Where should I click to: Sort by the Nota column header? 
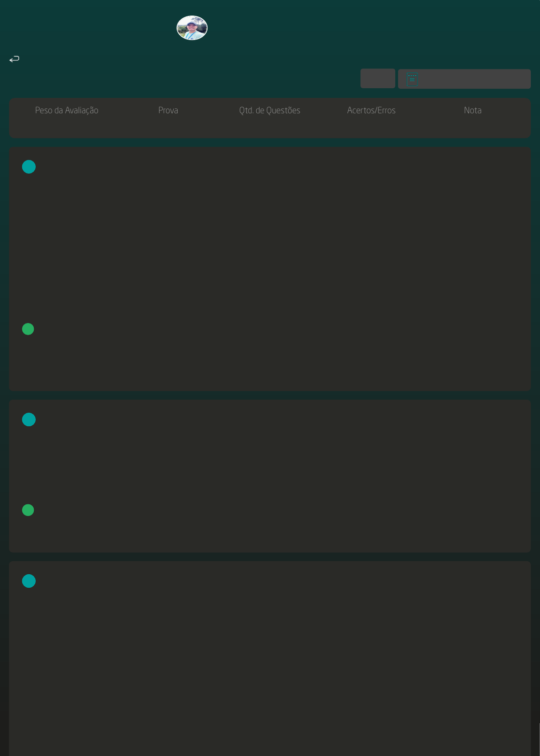coord(472,110)
